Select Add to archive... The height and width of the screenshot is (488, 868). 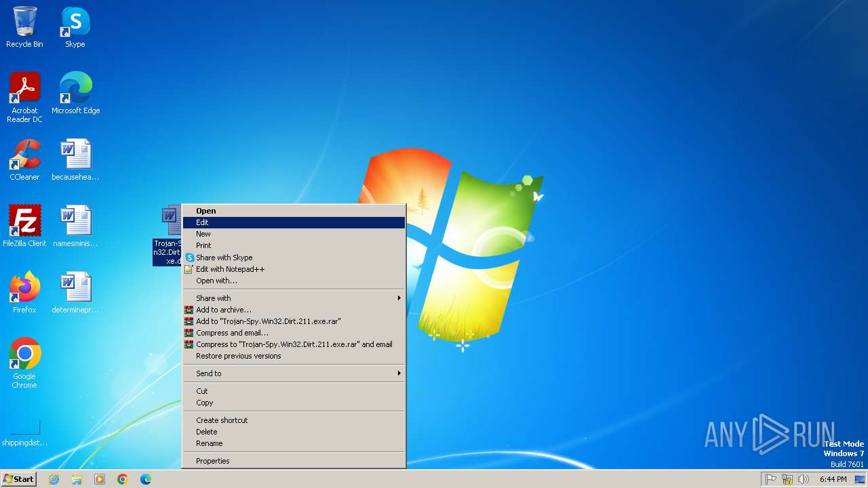click(294, 310)
